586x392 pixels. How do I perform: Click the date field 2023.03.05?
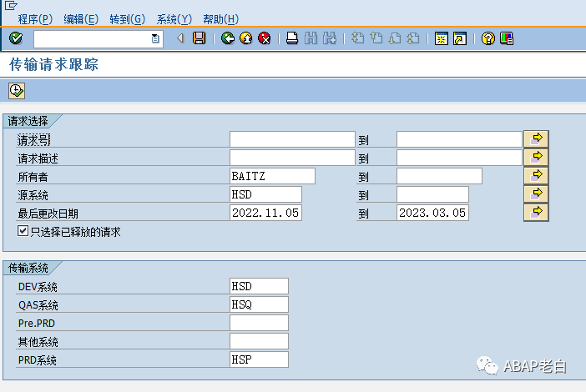point(432,213)
